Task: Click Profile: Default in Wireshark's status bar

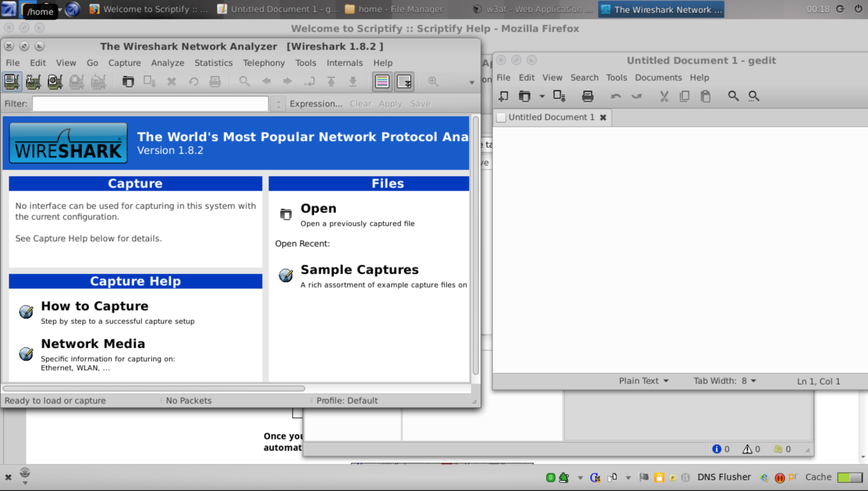Action: [x=347, y=401]
